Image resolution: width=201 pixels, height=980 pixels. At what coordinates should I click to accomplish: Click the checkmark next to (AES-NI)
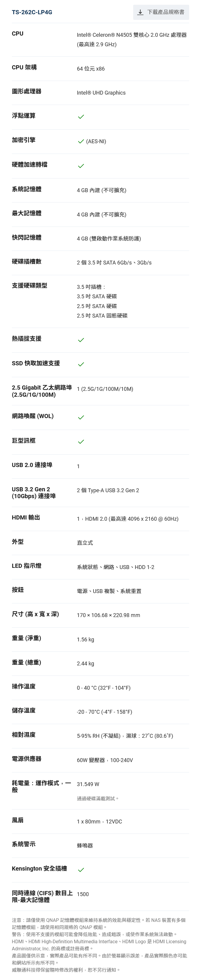tap(81, 141)
